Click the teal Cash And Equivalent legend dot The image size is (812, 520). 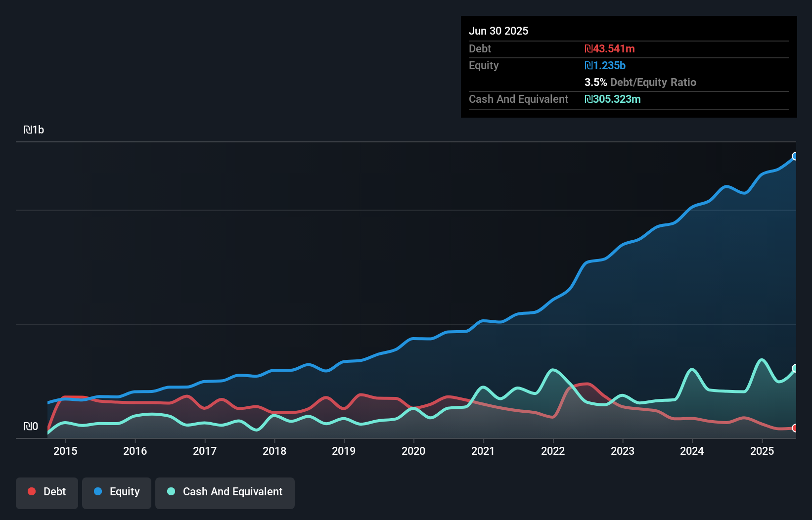pyautogui.click(x=171, y=491)
